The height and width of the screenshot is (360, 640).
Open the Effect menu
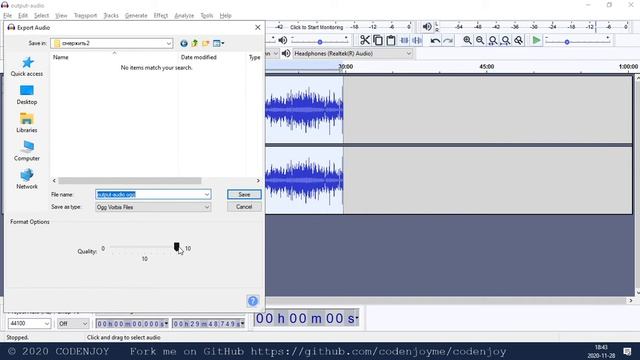click(x=160, y=16)
